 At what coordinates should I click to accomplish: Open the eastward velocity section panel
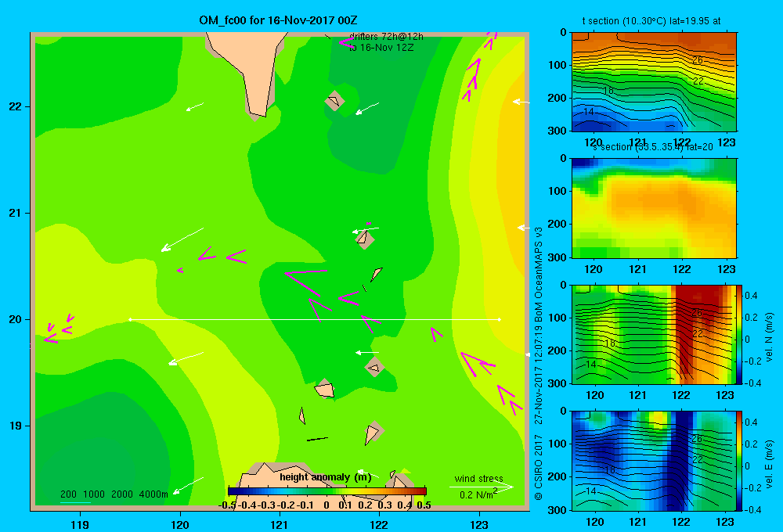click(654, 461)
